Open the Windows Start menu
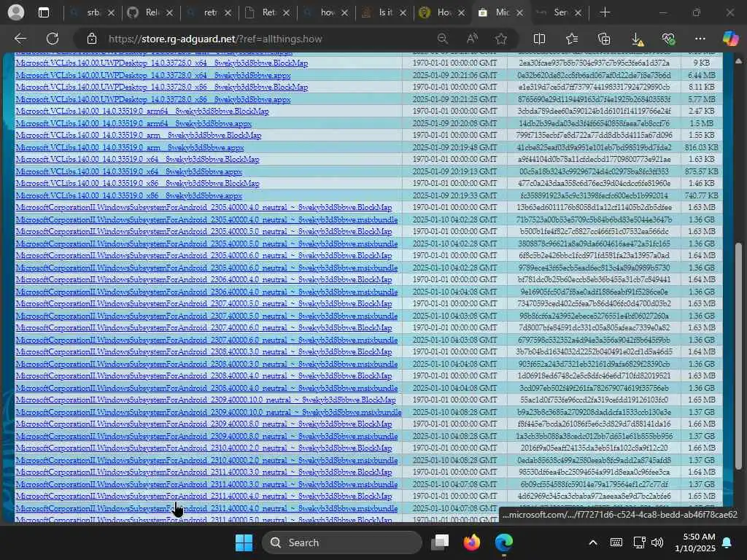Viewport: 747px width, 560px height. click(x=244, y=542)
